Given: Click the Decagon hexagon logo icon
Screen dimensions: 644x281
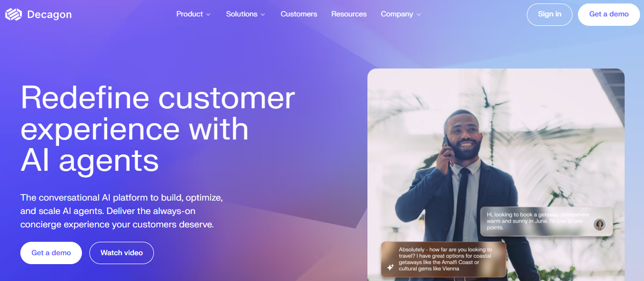Looking at the screenshot, I should tap(13, 15).
